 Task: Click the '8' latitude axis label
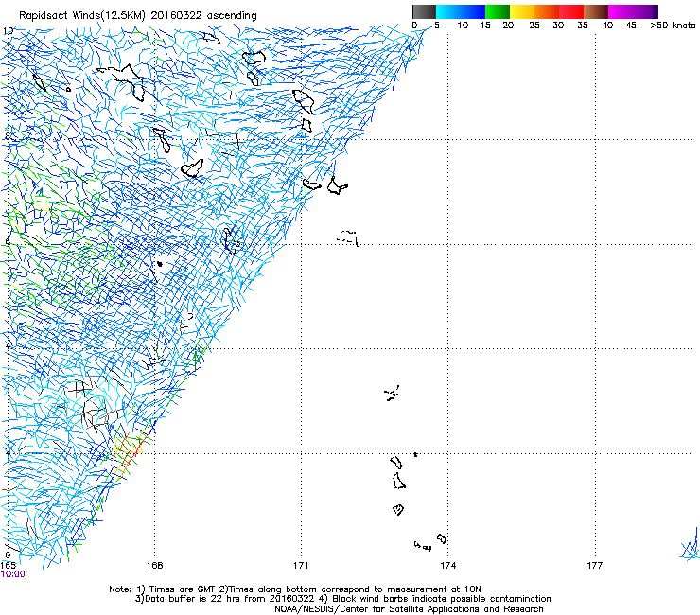pos(8,136)
